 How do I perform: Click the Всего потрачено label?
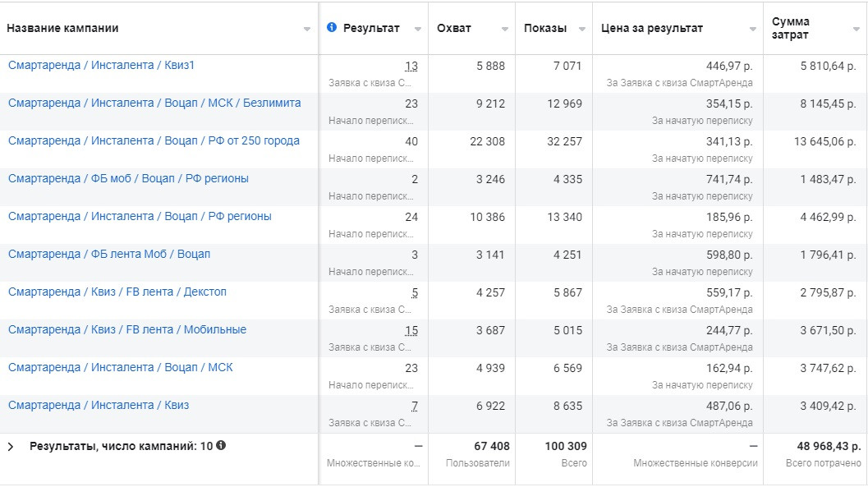pos(823,463)
